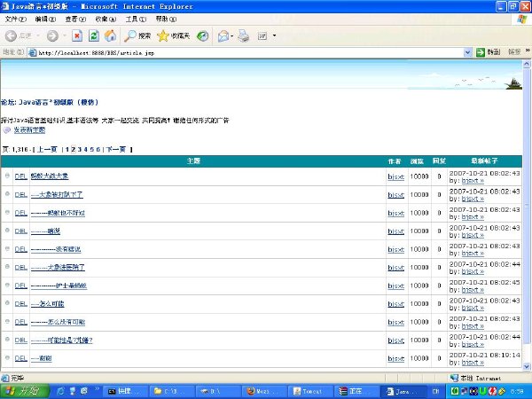The height and width of the screenshot is (399, 532).
Task: Open the Edit icon dropdown arrow
Action: tap(274, 35)
